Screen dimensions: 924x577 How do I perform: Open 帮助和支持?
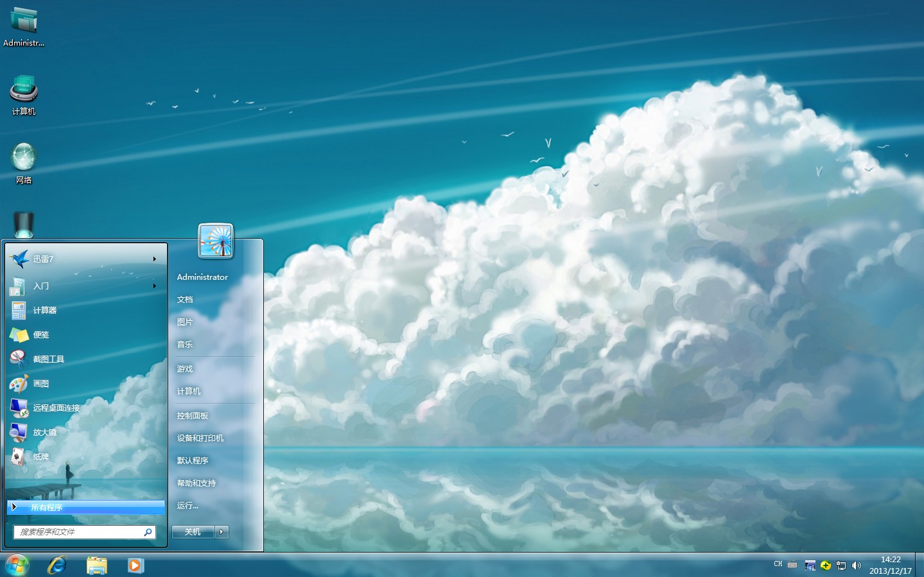196,483
